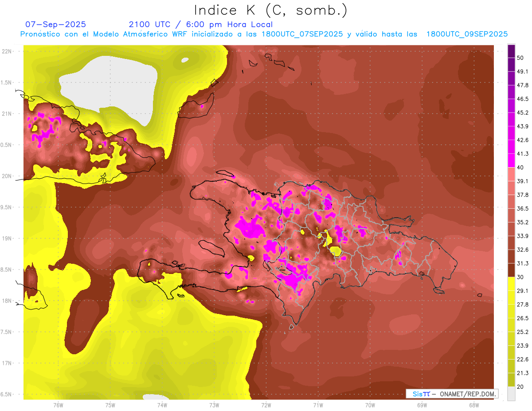Click the olive swatch between 20 and 21.3
This screenshot has height=411, width=532.
(x=511, y=380)
